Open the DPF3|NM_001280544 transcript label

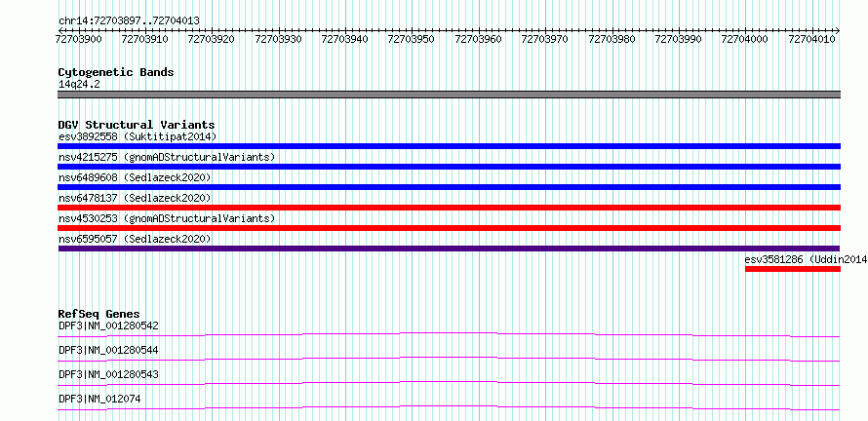[108, 350]
